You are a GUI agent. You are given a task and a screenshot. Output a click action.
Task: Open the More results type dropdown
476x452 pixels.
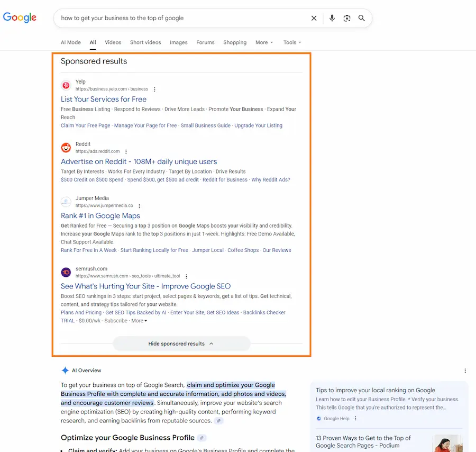point(264,42)
